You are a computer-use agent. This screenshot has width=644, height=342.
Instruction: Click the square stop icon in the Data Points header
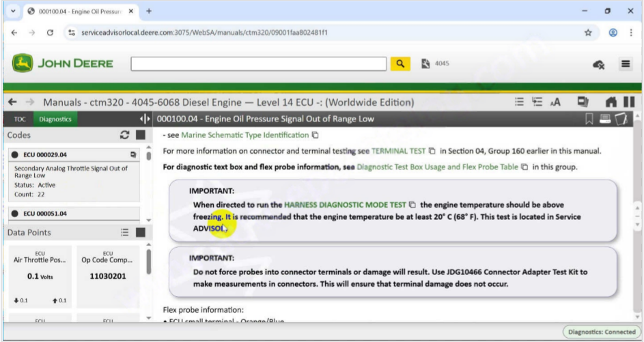click(x=141, y=232)
